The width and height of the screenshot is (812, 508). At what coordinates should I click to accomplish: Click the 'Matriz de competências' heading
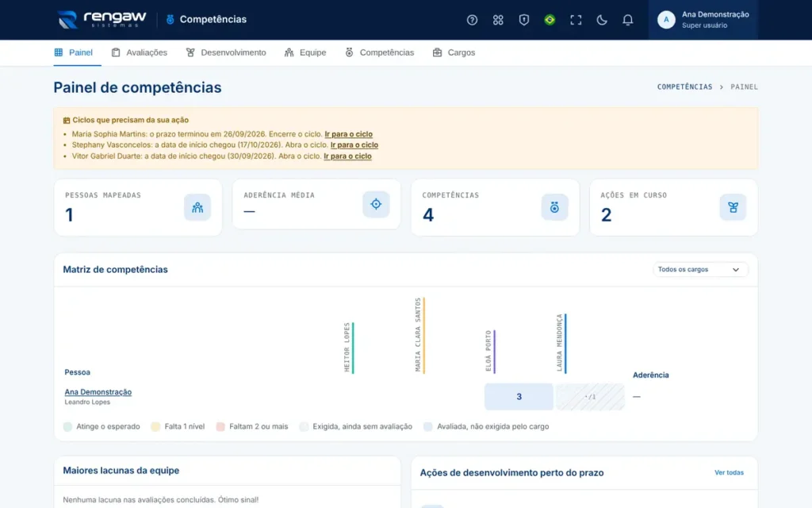(x=115, y=270)
